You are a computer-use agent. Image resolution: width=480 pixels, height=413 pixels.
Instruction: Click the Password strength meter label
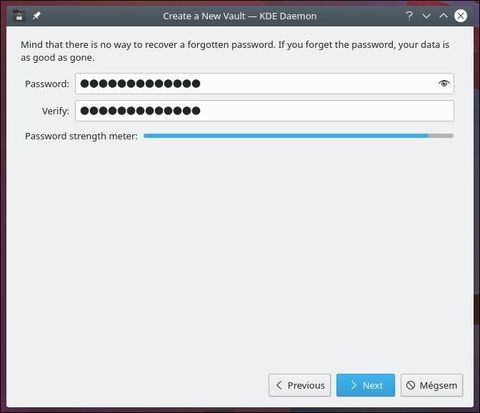[x=81, y=136]
